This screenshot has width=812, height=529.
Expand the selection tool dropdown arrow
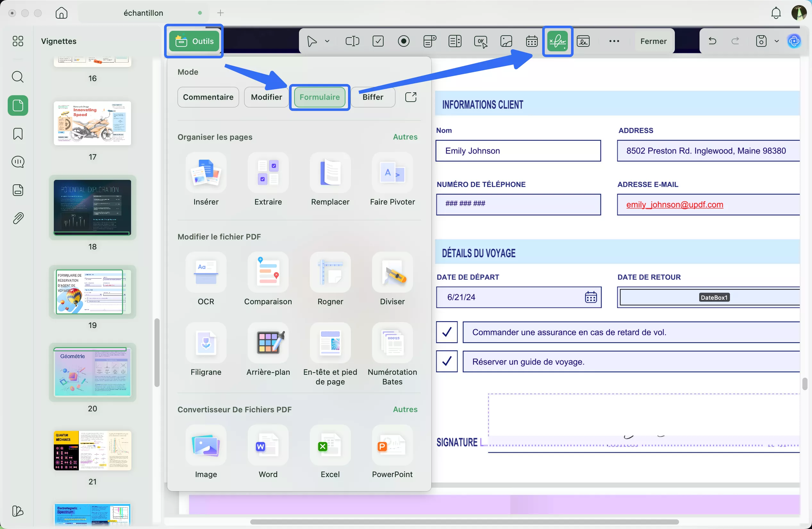pyautogui.click(x=327, y=41)
